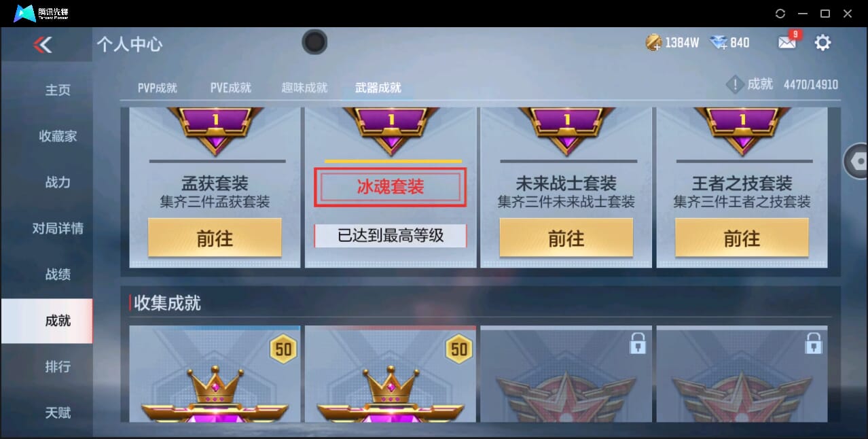Click the refresh icon in title bar
The height and width of the screenshot is (439, 868).
[780, 14]
